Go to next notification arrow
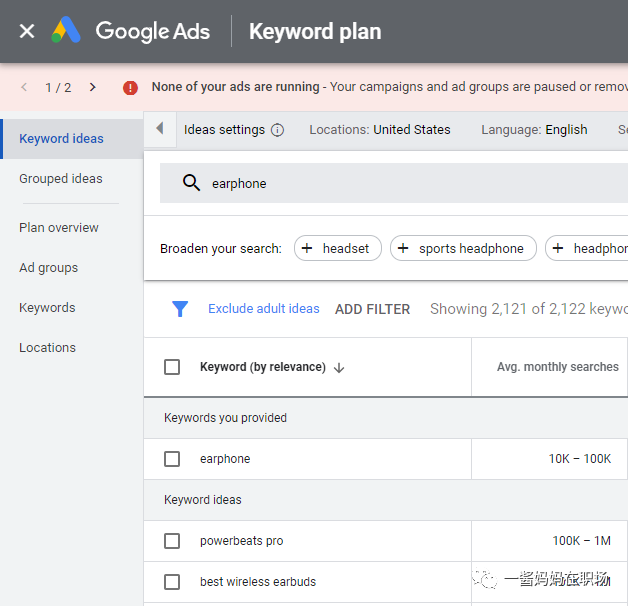The height and width of the screenshot is (606, 628). [x=93, y=87]
